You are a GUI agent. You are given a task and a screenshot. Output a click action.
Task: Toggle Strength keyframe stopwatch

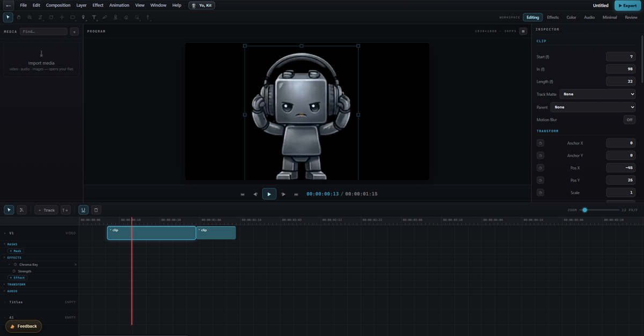(x=14, y=271)
